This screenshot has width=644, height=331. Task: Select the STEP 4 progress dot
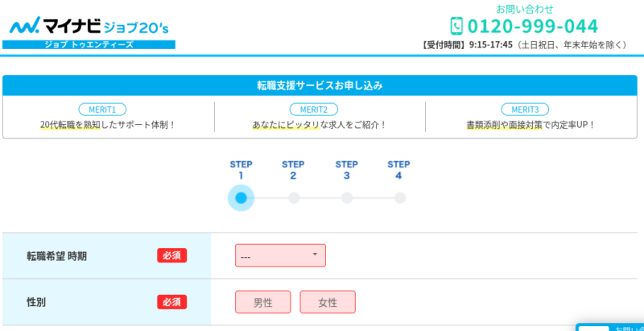coord(399,198)
